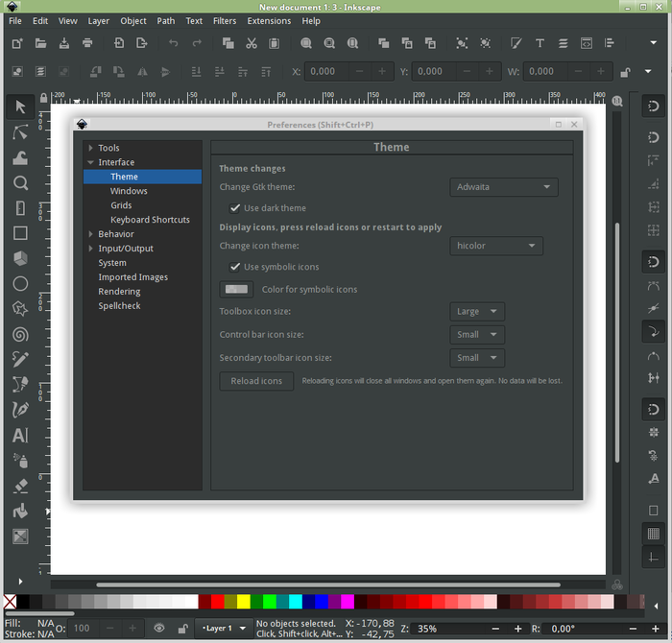Image resolution: width=672 pixels, height=643 pixels.
Task: Select Keyboard Shortcuts preferences page
Action: (150, 220)
